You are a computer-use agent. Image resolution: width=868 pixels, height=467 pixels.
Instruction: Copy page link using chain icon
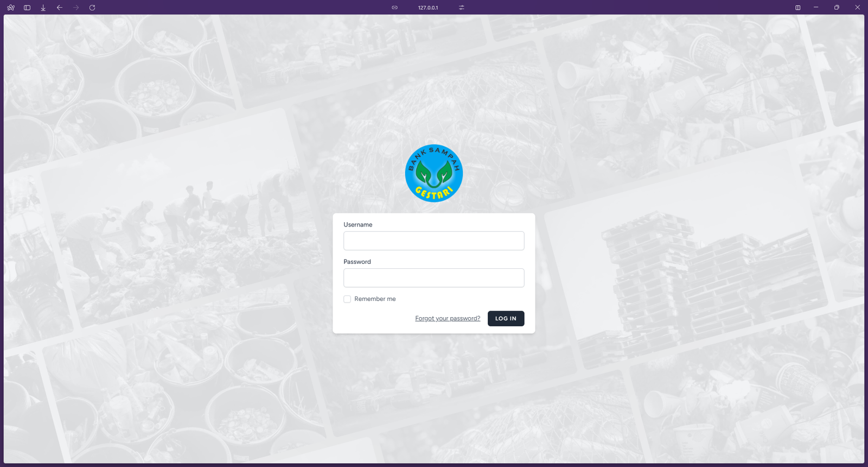[395, 8]
